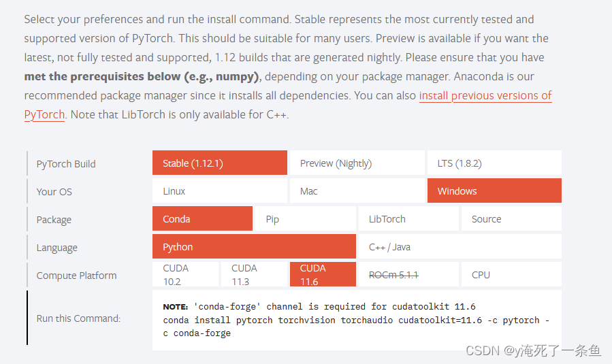The width and height of the screenshot is (612, 364).
Task: Click the Your OS row label
Action: [x=54, y=192]
